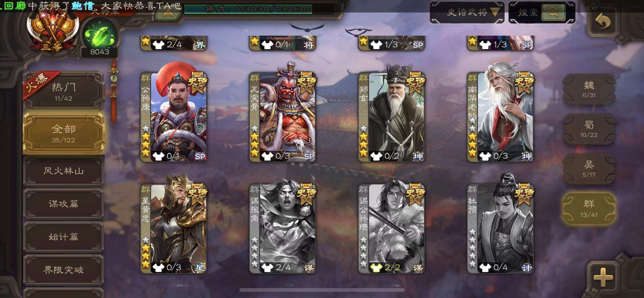Click the yellow shirt icon on 谋公孙瓒

(x=376, y=267)
